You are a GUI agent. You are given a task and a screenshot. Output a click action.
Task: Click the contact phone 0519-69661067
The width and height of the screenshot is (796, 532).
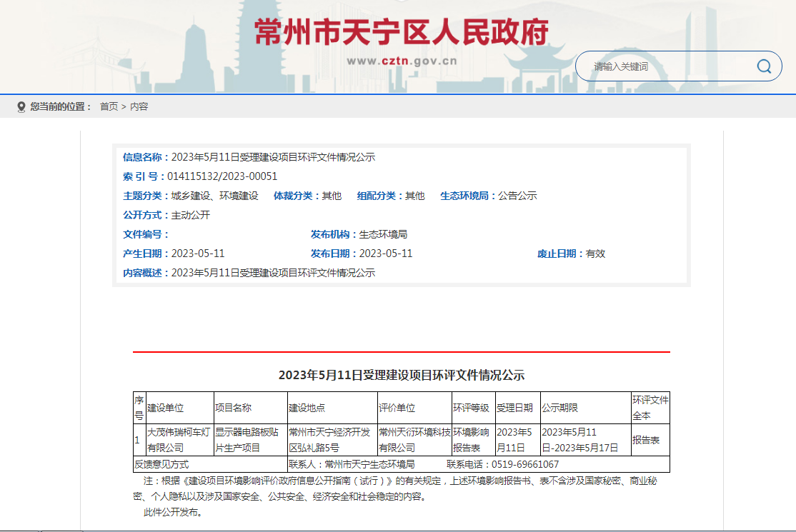pos(525,464)
